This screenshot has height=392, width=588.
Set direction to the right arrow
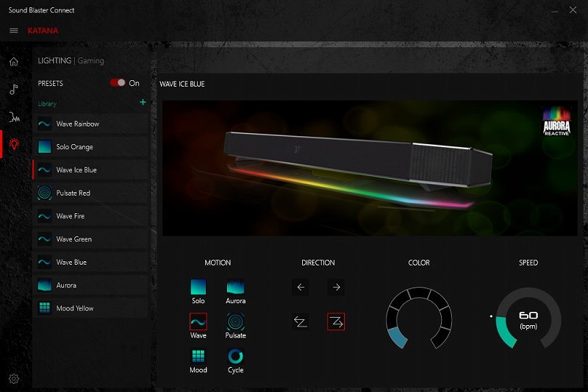tap(336, 287)
